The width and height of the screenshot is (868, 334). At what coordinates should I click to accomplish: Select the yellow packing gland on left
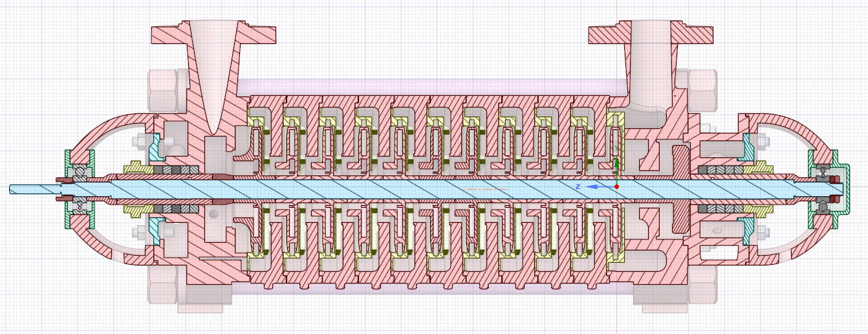[138, 168]
